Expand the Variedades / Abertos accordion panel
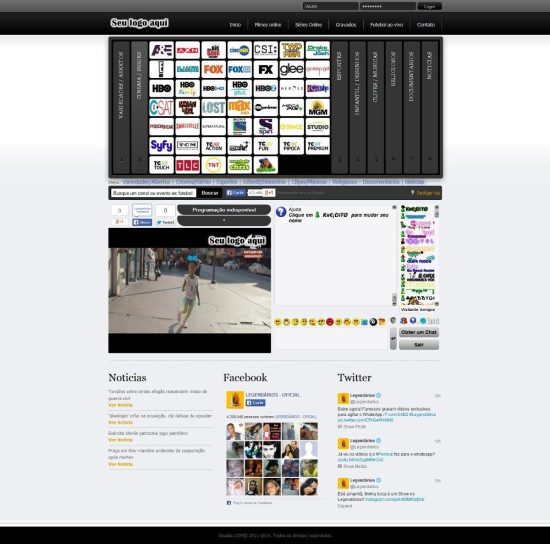Image resolution: width=550 pixels, height=544 pixels. 121,107
